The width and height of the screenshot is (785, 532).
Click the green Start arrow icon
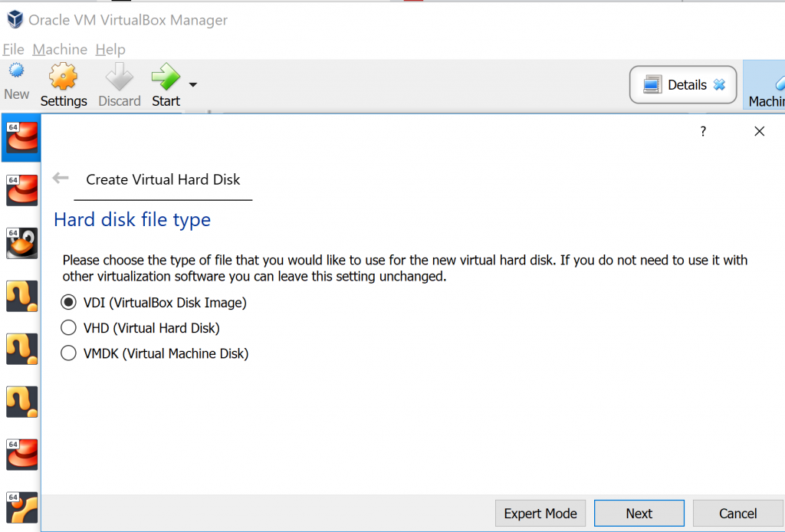click(166, 77)
